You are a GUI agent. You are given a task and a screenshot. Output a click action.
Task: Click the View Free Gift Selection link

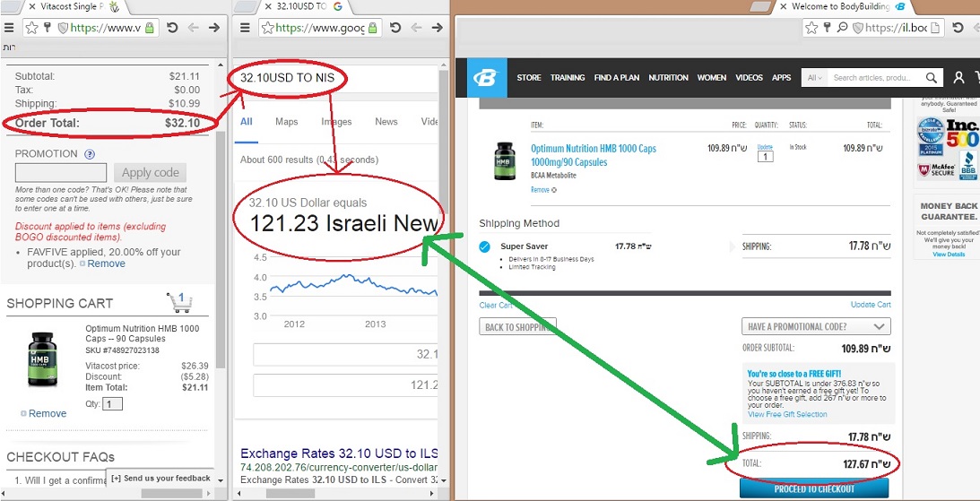[x=787, y=414]
